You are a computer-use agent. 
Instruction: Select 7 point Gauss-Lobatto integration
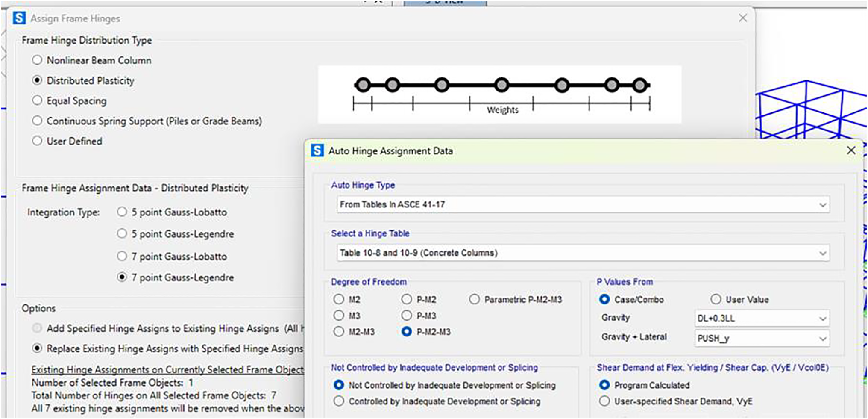pos(122,256)
